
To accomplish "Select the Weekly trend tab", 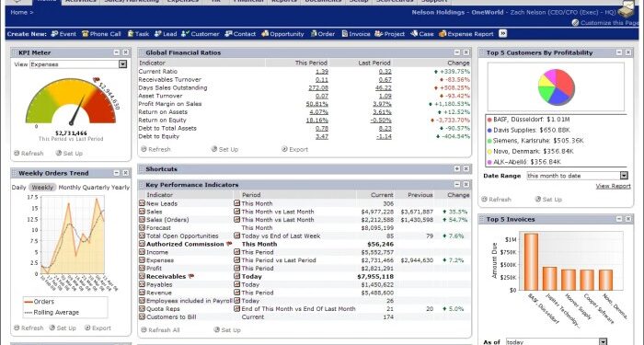I will pos(42,188).
